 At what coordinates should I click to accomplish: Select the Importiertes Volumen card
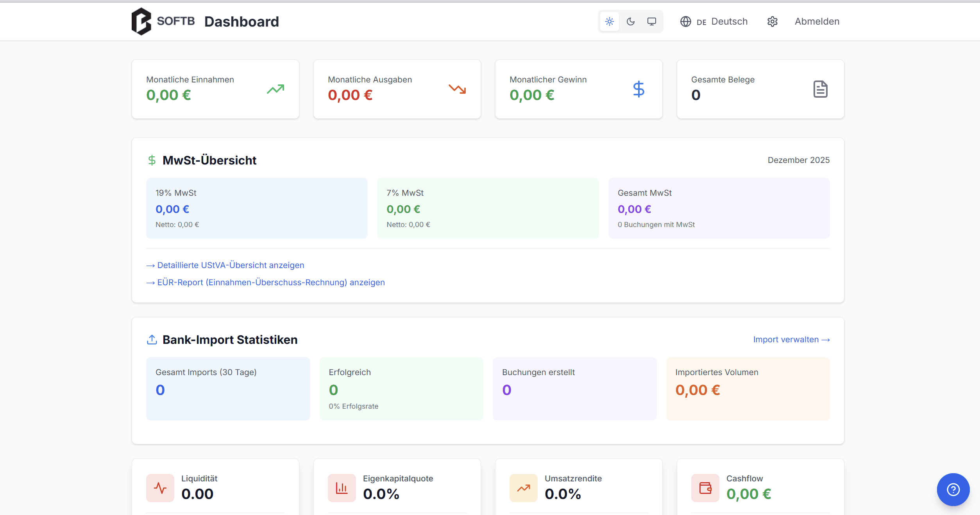(748, 388)
